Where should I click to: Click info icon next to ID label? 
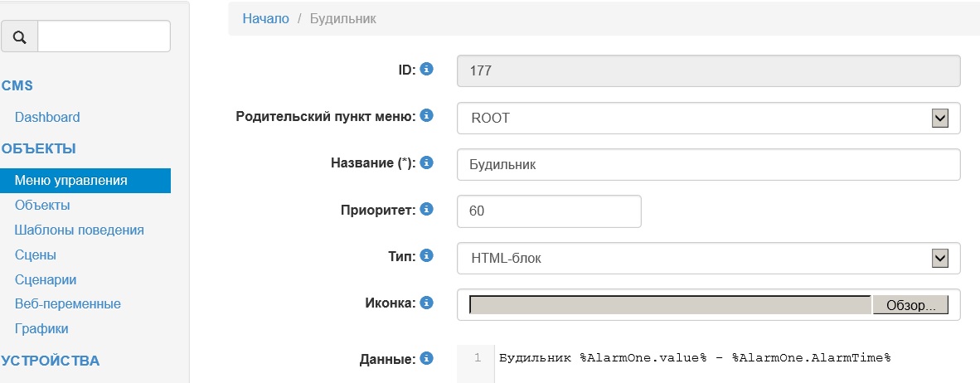[x=427, y=70]
